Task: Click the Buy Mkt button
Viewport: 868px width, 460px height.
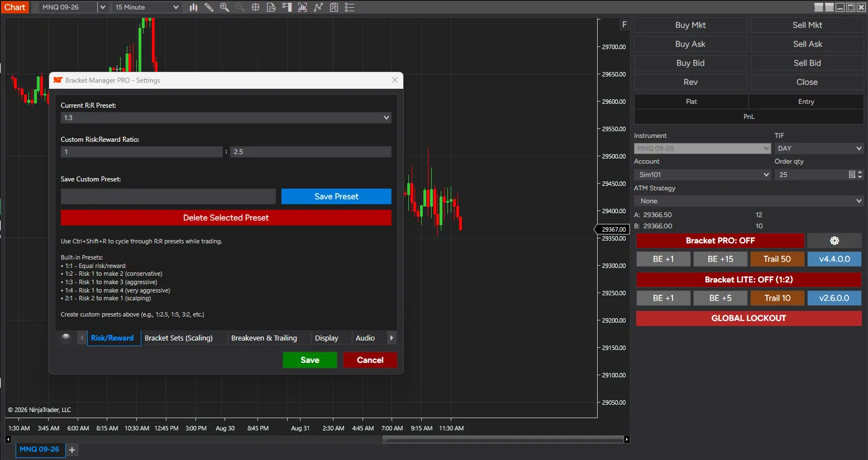Action: click(x=690, y=25)
